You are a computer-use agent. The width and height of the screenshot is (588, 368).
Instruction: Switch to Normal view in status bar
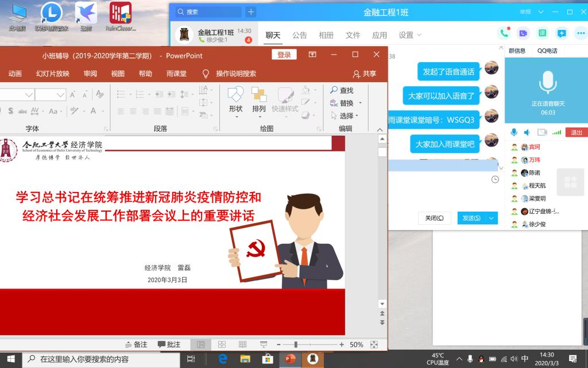tap(201, 345)
